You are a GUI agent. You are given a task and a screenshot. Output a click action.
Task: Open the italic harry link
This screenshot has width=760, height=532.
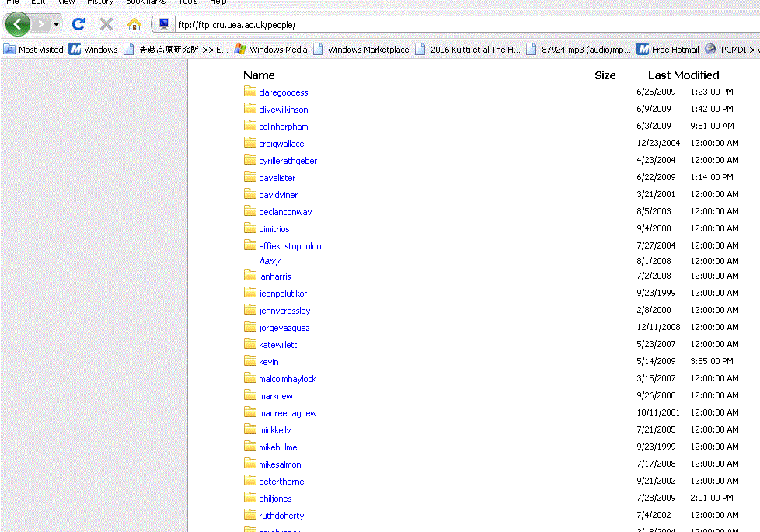pyautogui.click(x=270, y=261)
